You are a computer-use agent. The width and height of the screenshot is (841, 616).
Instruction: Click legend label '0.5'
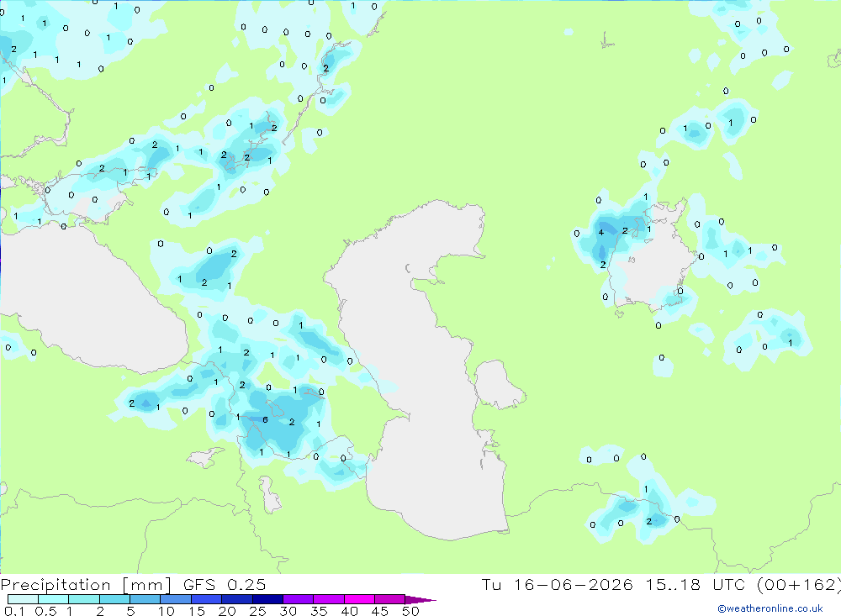(45, 611)
